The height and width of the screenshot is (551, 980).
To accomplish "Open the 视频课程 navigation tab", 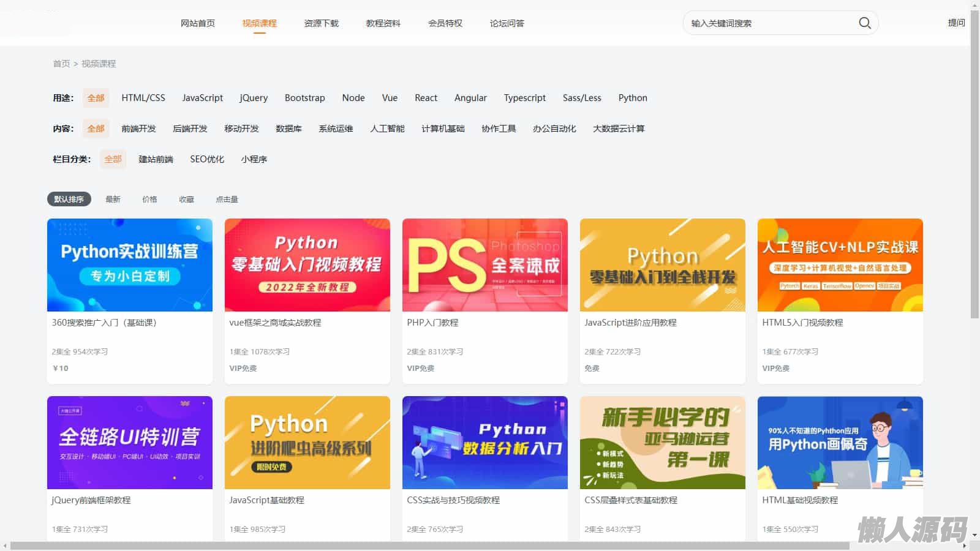I will (259, 23).
